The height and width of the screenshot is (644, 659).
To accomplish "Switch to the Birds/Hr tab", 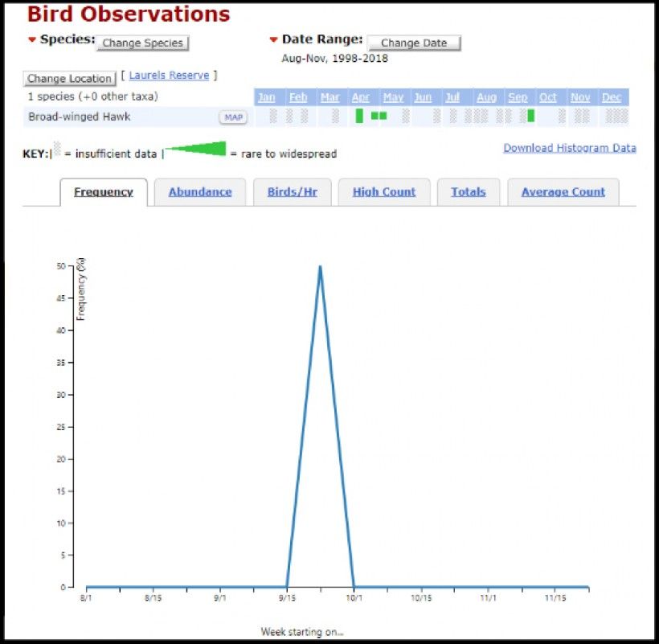I will (x=292, y=192).
